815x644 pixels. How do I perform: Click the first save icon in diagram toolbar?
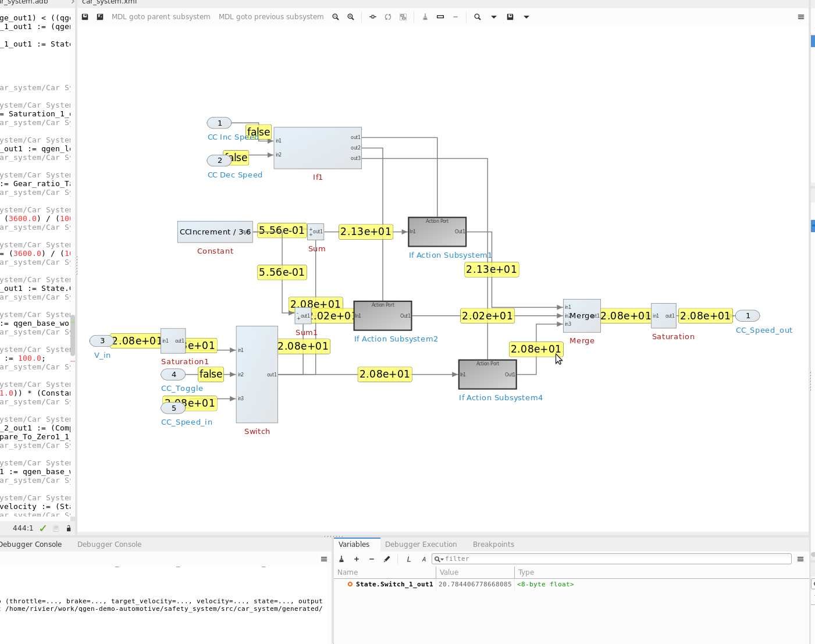[x=85, y=17]
